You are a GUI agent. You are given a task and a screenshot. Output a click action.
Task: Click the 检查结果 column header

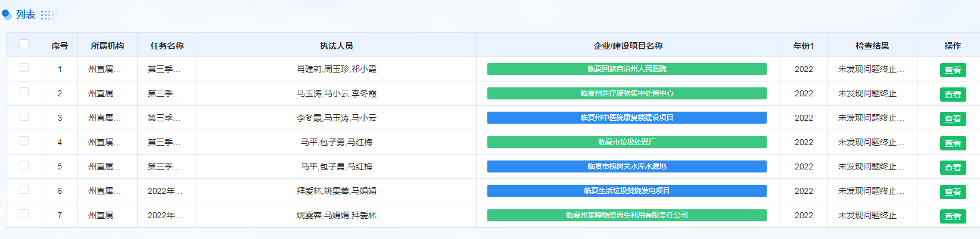pyautogui.click(x=872, y=46)
